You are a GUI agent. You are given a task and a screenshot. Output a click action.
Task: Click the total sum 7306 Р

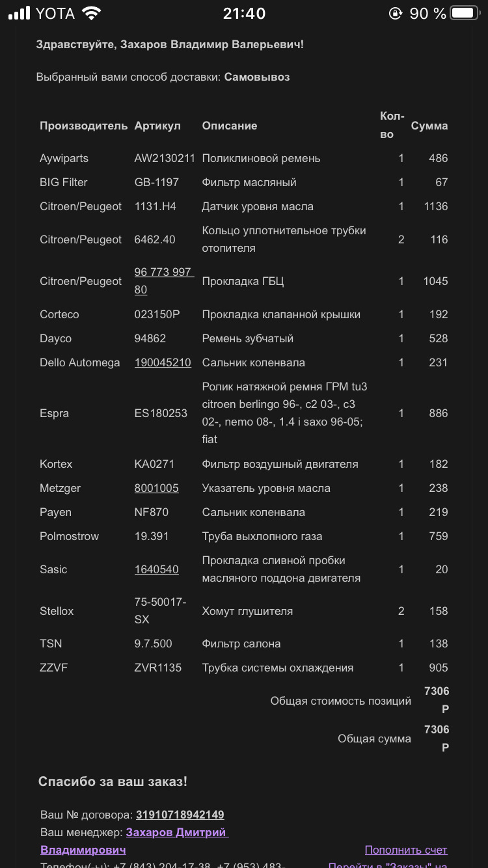437,738
